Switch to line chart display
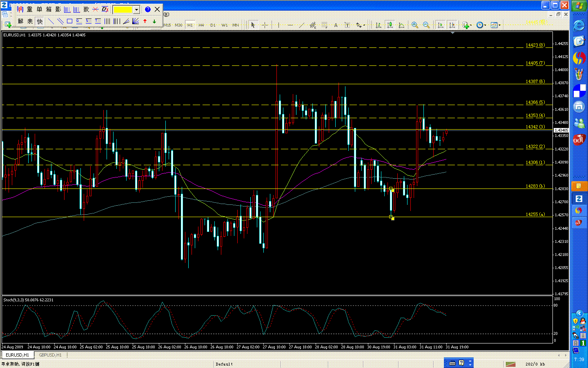Image resolution: width=588 pixels, height=368 pixels. click(x=401, y=25)
